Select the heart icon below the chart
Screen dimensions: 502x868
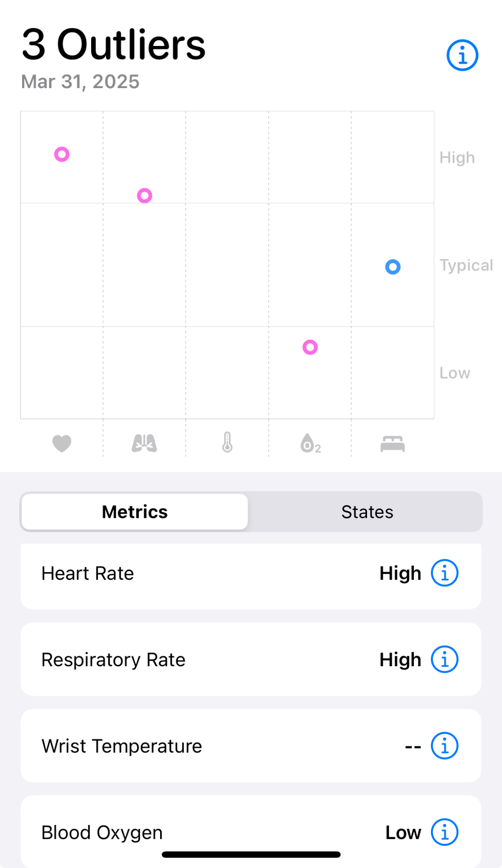pos(62,444)
